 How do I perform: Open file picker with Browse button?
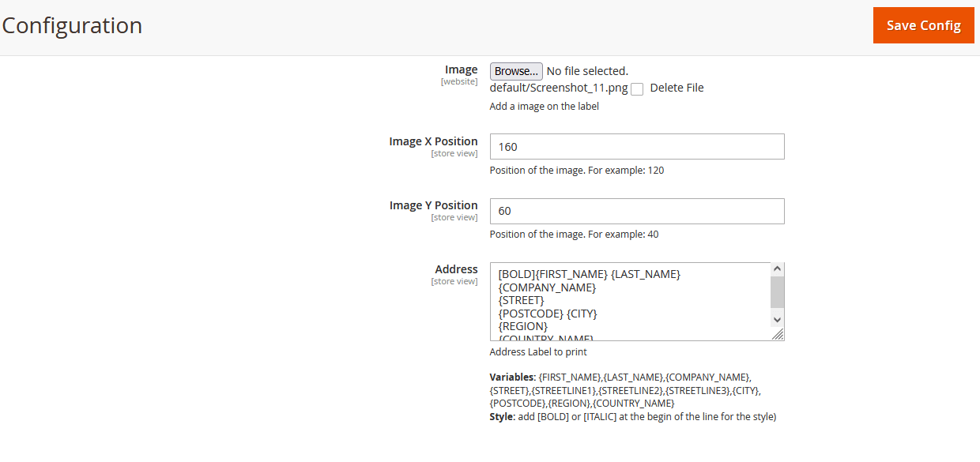point(516,71)
